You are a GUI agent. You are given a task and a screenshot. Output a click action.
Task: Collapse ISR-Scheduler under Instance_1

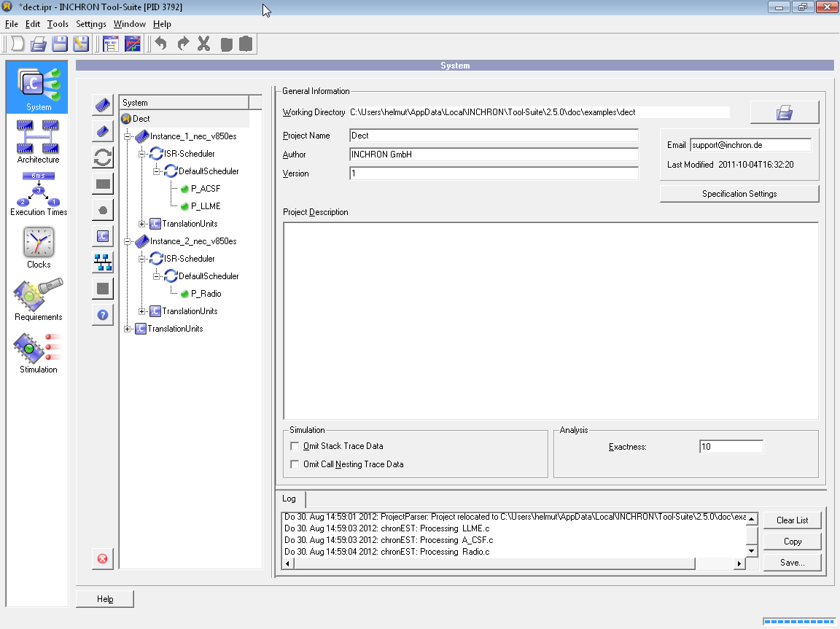pos(142,155)
